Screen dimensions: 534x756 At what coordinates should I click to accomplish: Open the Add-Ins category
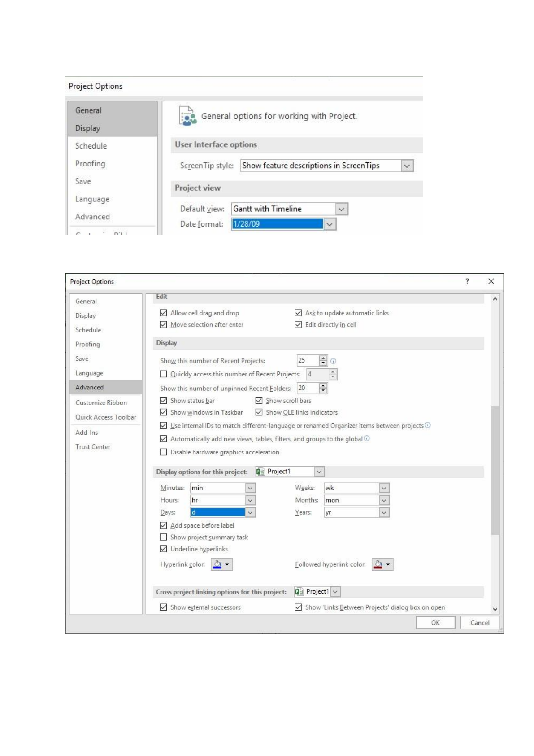[x=106, y=433]
